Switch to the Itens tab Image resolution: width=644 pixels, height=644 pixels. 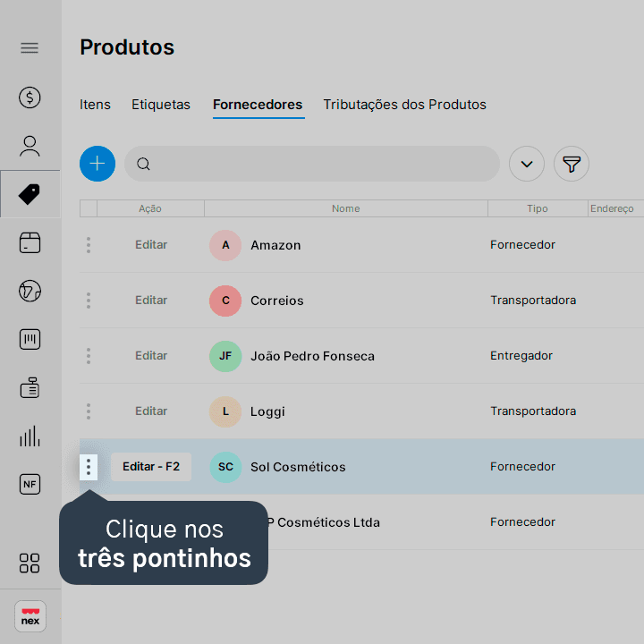point(95,105)
